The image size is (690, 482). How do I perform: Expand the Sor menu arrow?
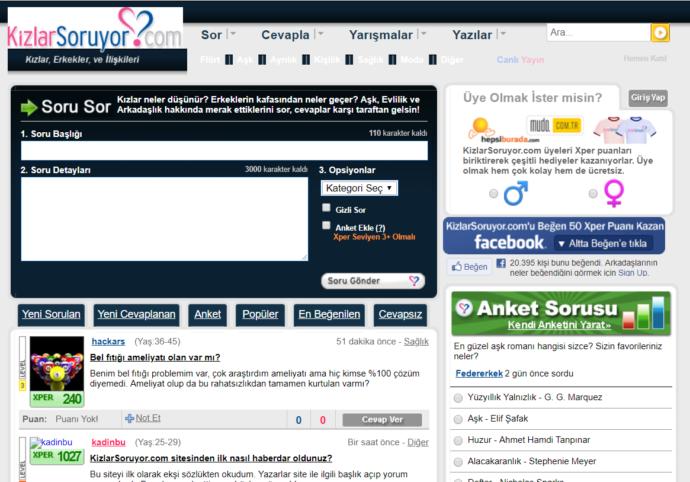click(x=233, y=33)
